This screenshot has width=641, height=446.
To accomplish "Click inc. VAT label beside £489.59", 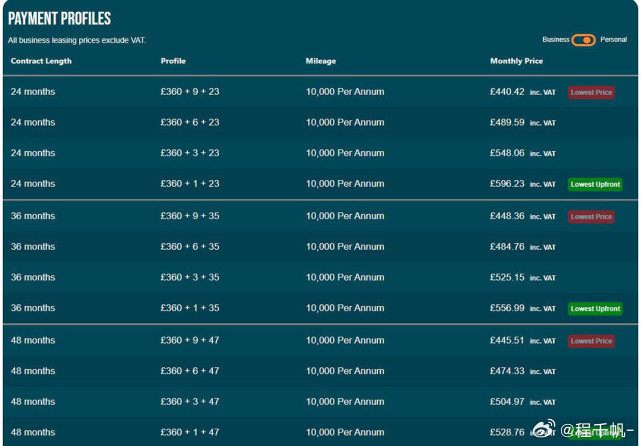I will pyautogui.click(x=542, y=123).
